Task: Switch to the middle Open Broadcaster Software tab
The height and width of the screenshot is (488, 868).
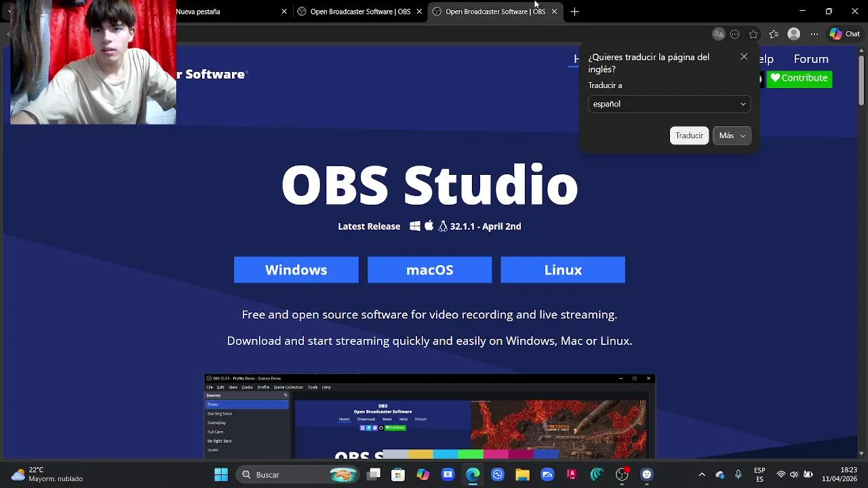Action: [x=360, y=12]
